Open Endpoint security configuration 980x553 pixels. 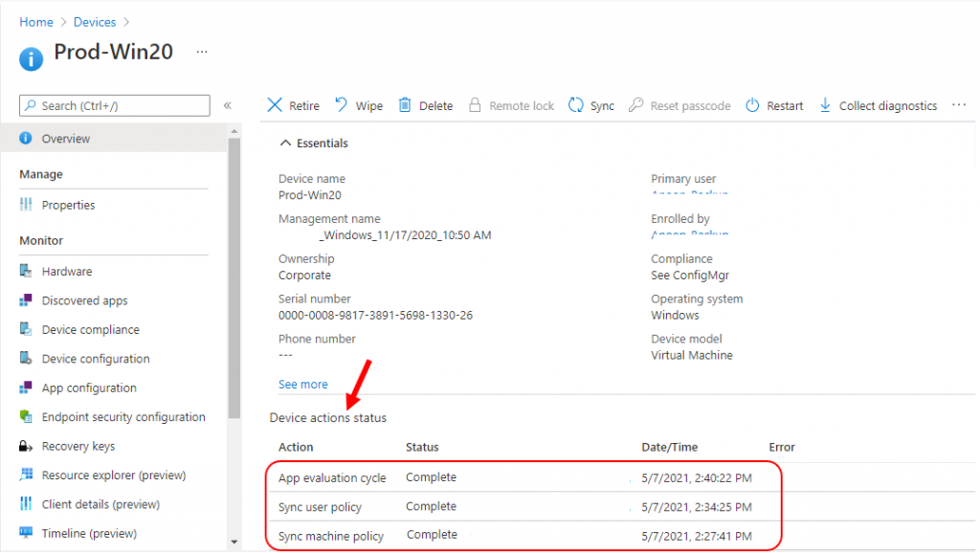[x=123, y=417]
